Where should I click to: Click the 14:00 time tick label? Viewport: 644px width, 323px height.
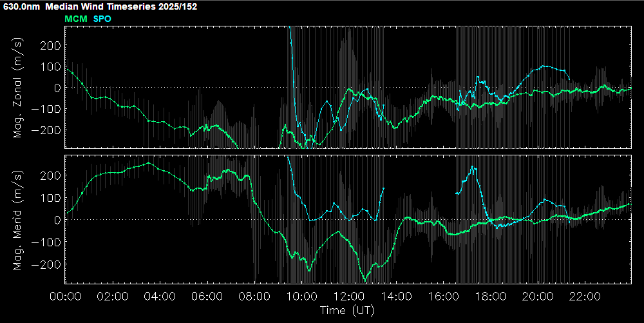pyautogui.click(x=396, y=297)
